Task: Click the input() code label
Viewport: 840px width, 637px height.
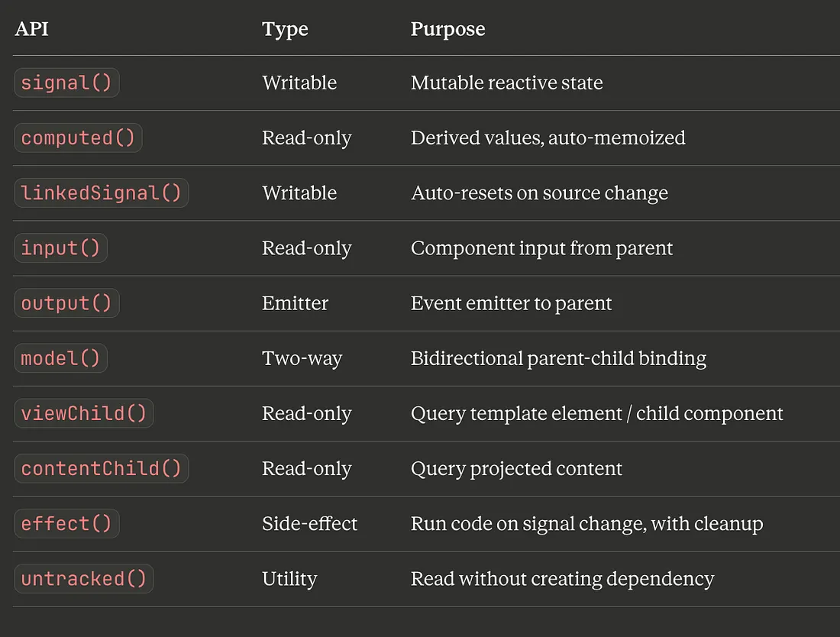Action: (x=60, y=248)
